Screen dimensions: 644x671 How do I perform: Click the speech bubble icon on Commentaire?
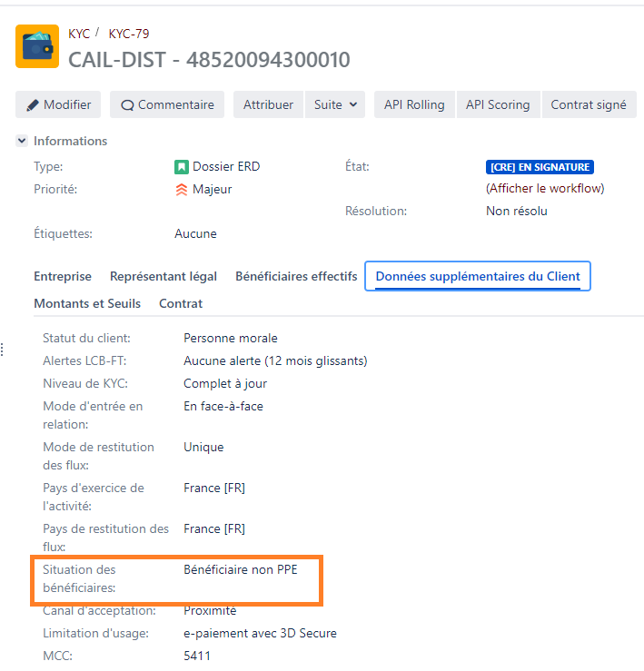[x=127, y=105]
